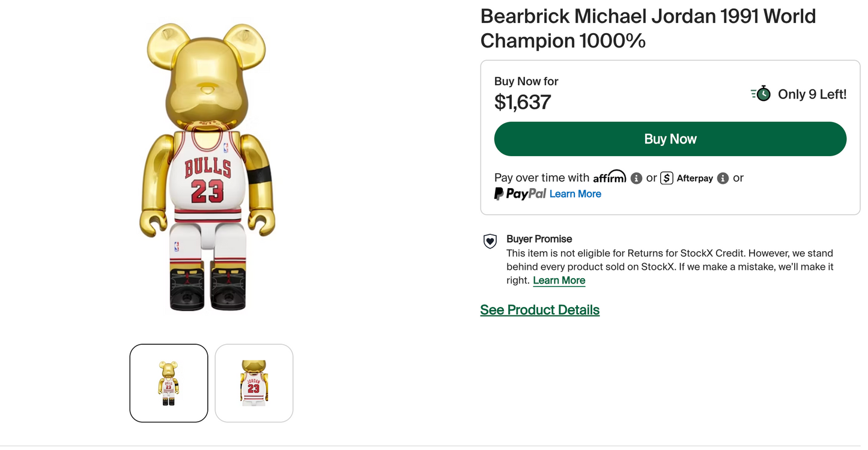Click the PayPal logo
This screenshot has width=868, height=450.
click(519, 193)
